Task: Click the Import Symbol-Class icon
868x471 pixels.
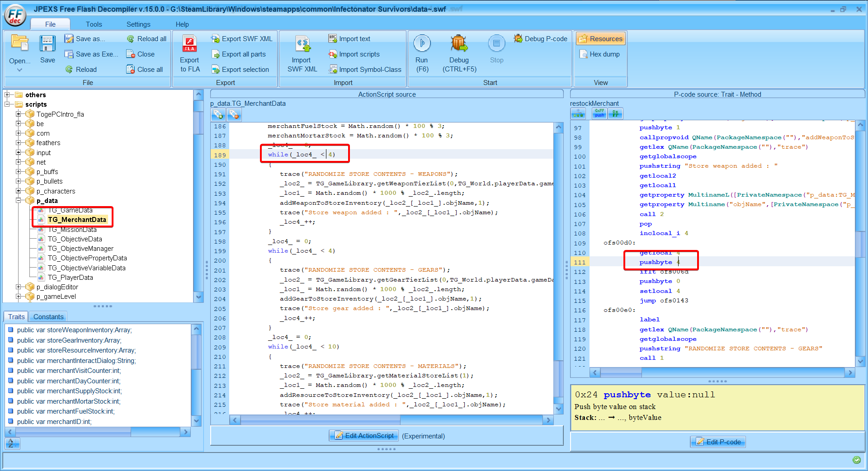Action: tap(333, 70)
